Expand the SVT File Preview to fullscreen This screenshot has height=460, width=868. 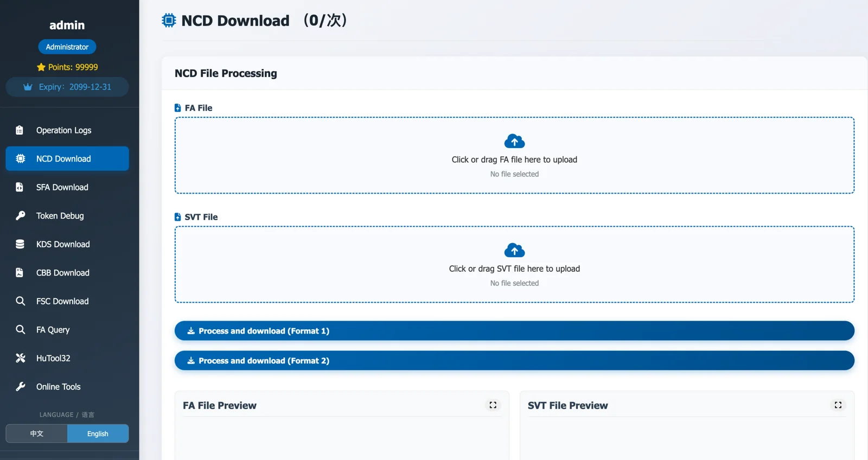838,405
